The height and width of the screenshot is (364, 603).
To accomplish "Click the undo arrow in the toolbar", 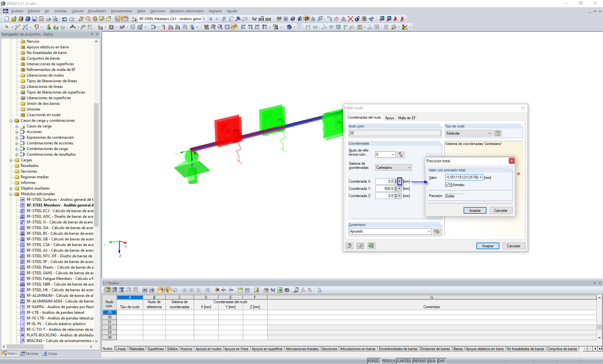I will point(64,19).
